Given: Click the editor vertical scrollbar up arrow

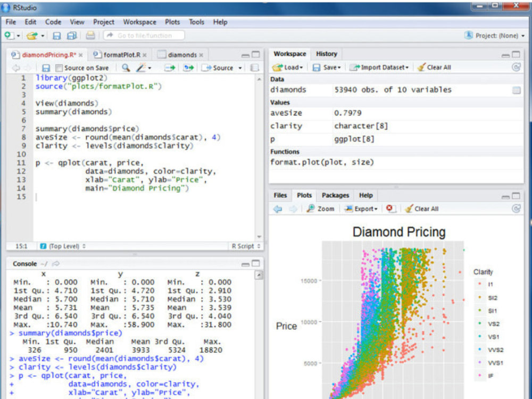Looking at the screenshot, I should tap(259, 79).
